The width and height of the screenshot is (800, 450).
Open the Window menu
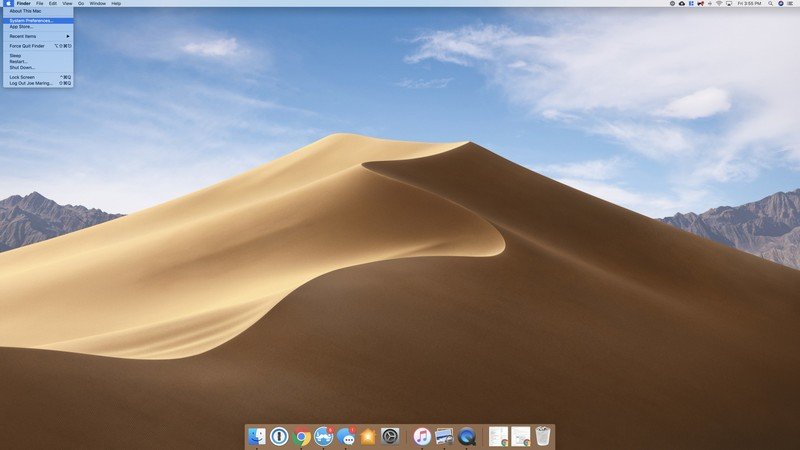tap(97, 3)
